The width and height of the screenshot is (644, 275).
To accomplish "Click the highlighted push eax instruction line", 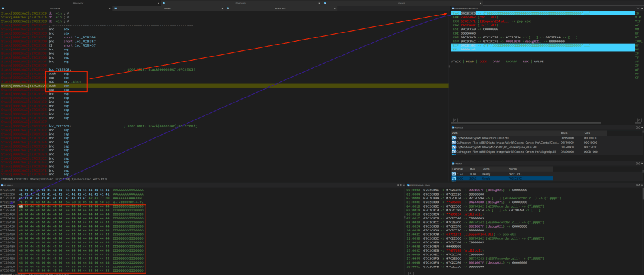I will point(57,85).
